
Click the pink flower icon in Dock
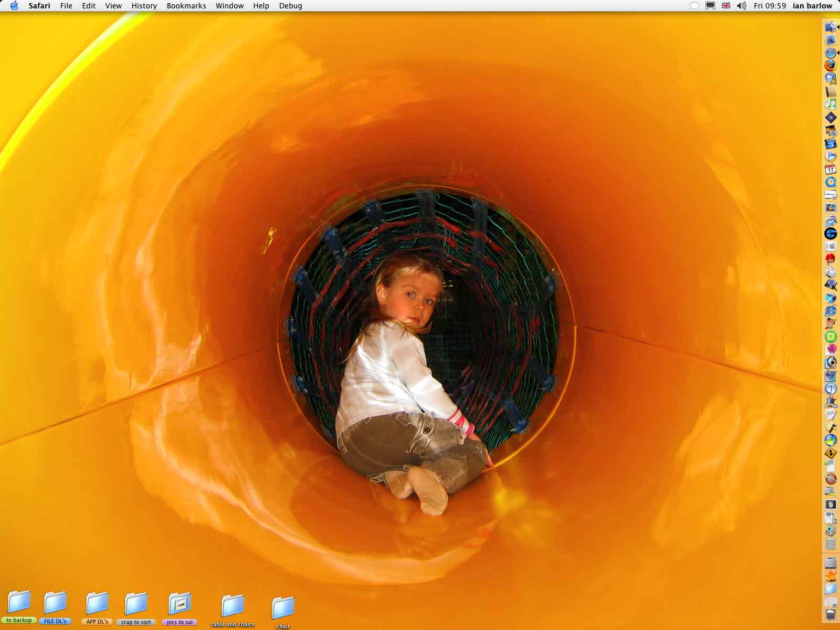831,350
